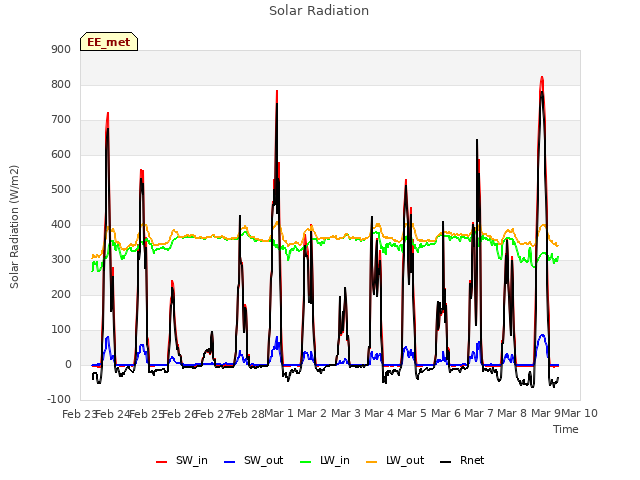
Task: Click the EE_met annotation box
Action: click(109, 42)
